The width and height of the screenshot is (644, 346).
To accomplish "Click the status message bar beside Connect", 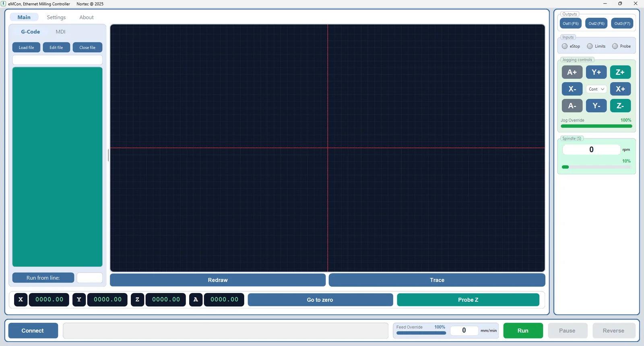I will point(225,331).
